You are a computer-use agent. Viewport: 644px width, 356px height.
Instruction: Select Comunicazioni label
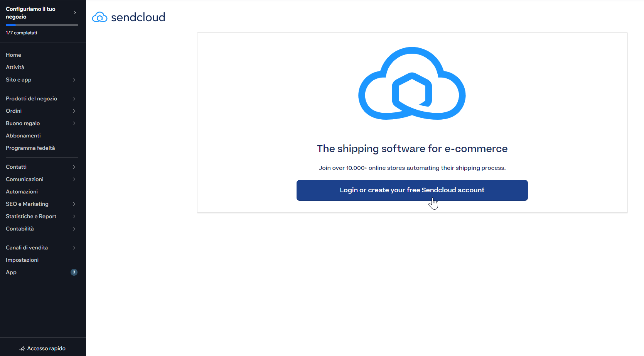point(25,179)
